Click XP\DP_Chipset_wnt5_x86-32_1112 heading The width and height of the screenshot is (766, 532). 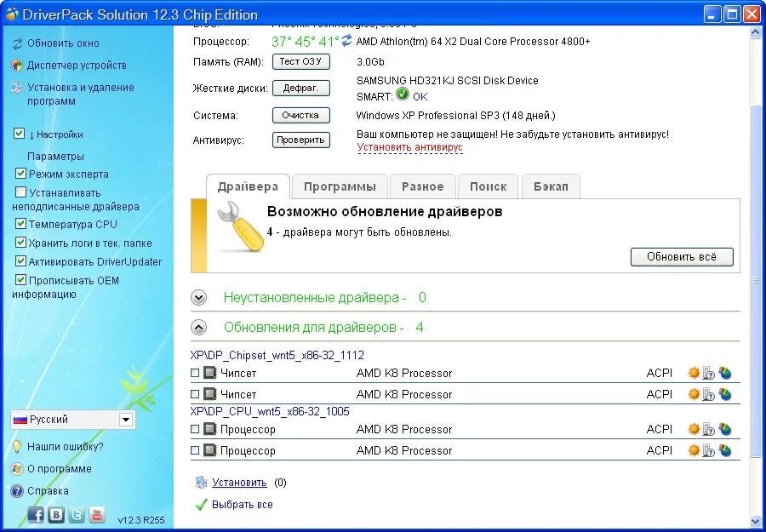(x=277, y=355)
